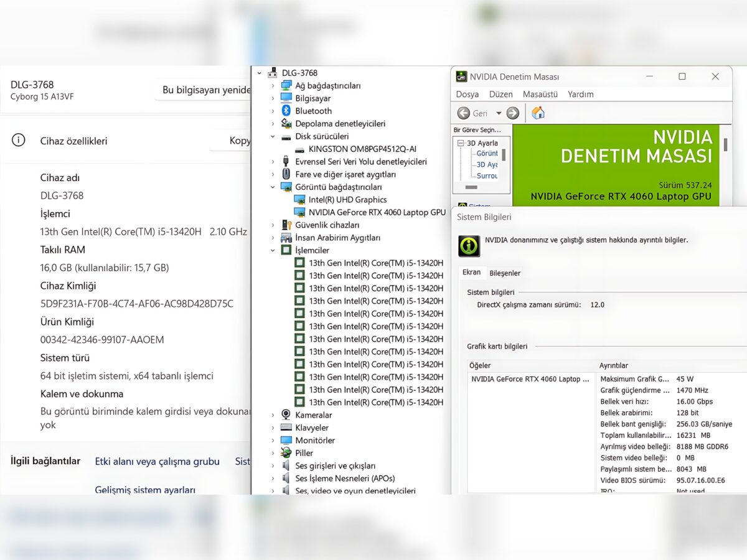The height and width of the screenshot is (560, 747).
Task: Open Gelişmiş sistem ayarları link
Action: pyautogui.click(x=145, y=490)
